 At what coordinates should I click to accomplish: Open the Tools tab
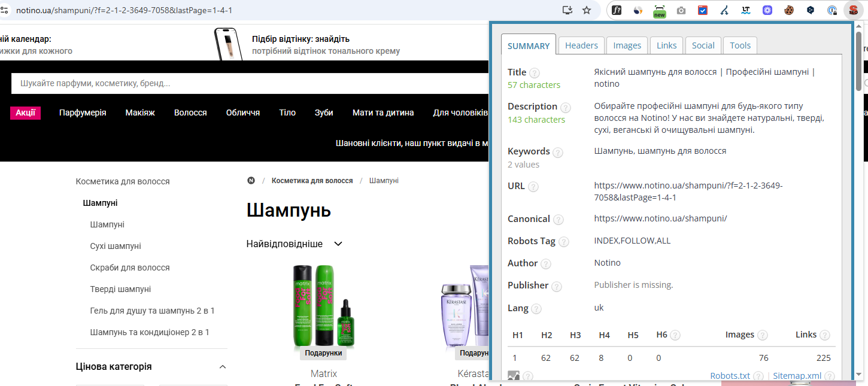tap(740, 45)
